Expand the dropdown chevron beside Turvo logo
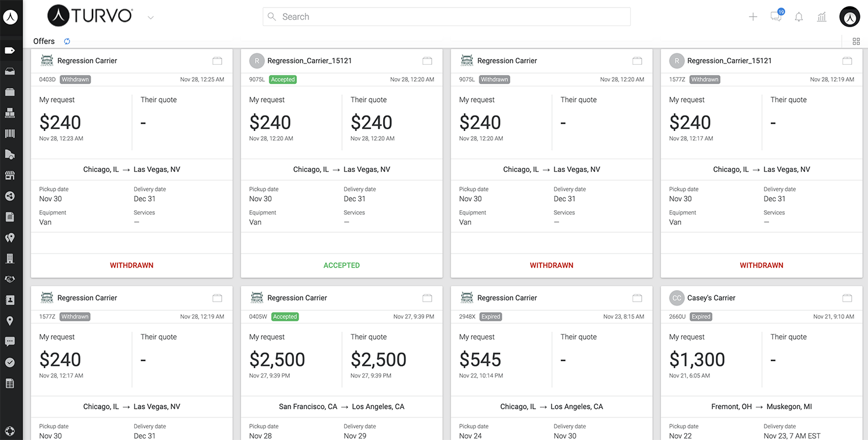868x440 pixels. coord(150,17)
